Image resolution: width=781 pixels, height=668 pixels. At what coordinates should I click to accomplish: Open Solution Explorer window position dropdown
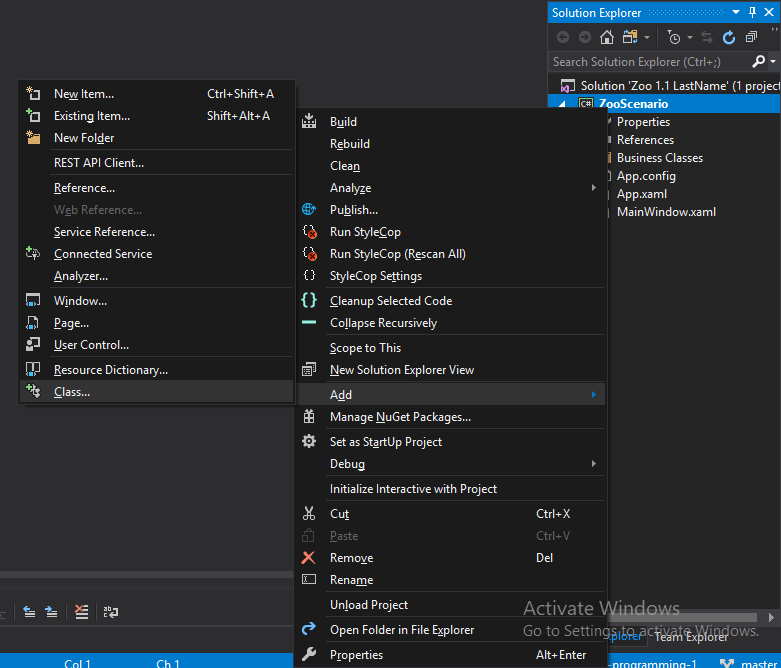pyautogui.click(x=736, y=12)
